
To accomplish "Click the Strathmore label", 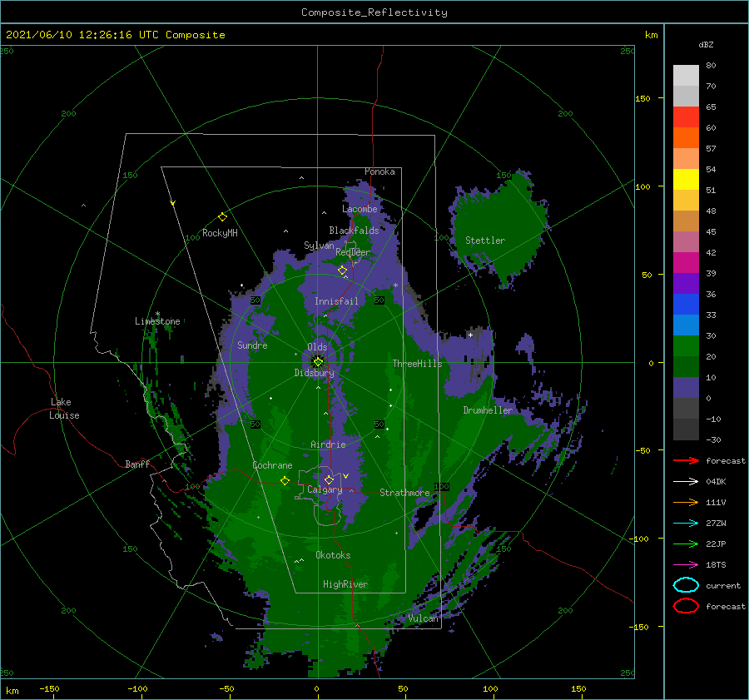I will click(404, 493).
